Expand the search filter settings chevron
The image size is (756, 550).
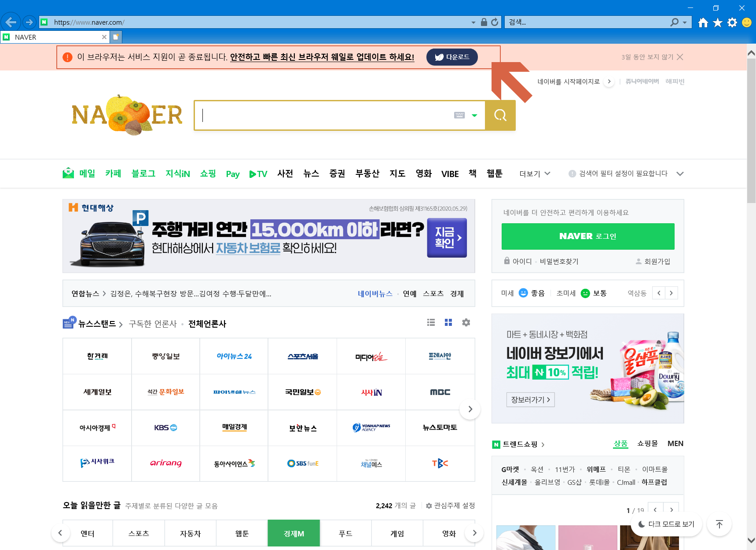tap(680, 173)
